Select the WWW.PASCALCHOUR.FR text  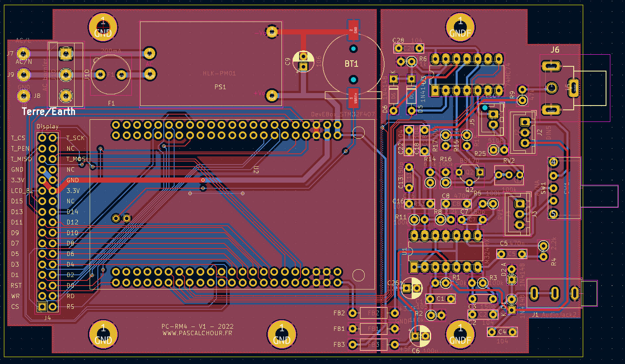pos(197,333)
